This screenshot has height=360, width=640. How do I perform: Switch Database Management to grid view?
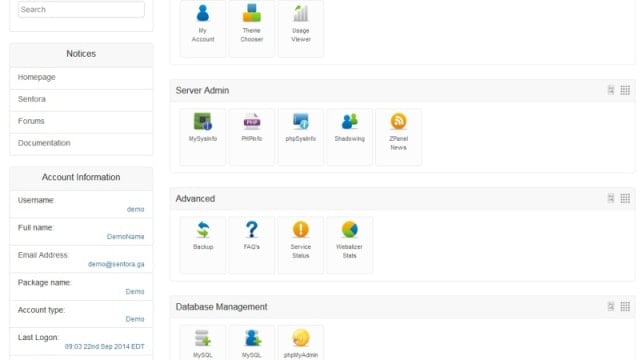pos(625,307)
